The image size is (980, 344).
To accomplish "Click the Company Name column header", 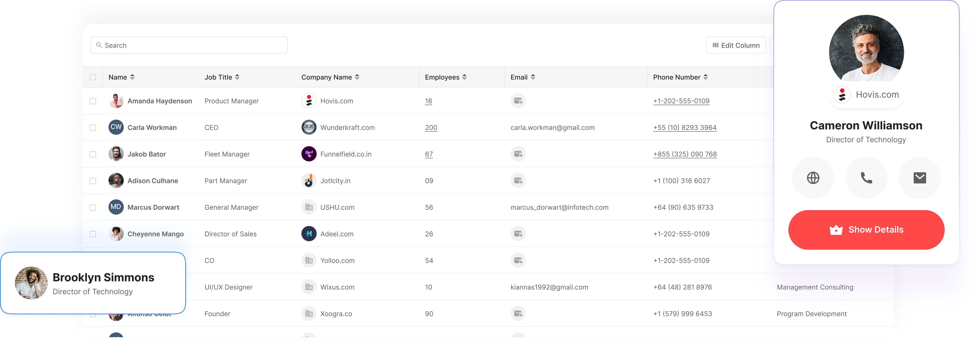I will [x=326, y=77].
